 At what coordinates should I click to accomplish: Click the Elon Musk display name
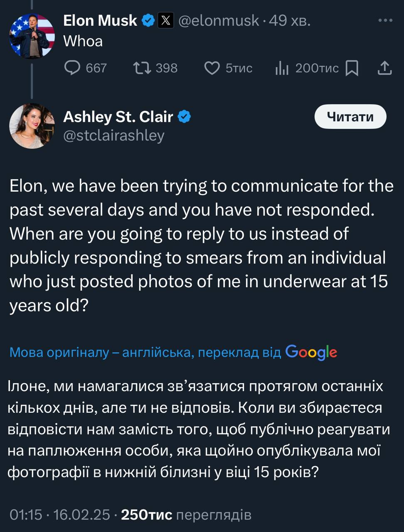coord(100,20)
